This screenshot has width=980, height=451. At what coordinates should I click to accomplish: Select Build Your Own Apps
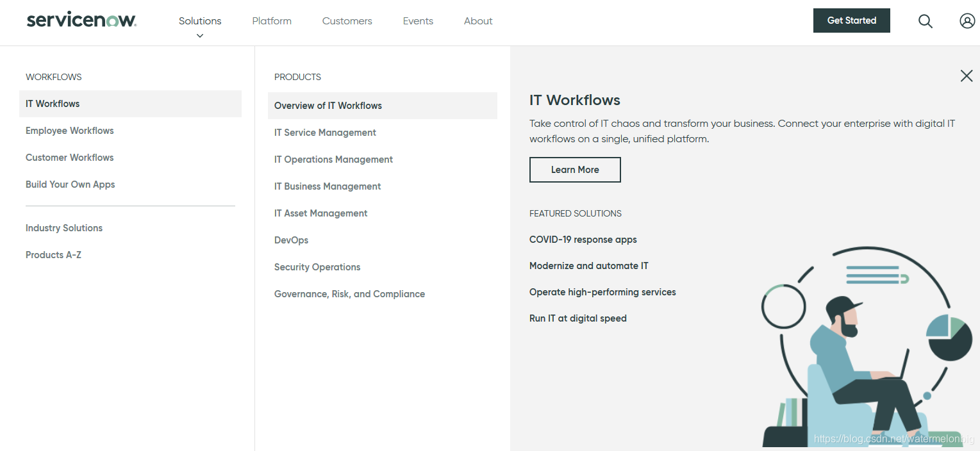pos(71,184)
